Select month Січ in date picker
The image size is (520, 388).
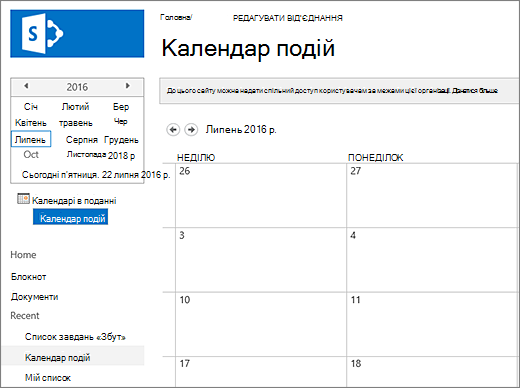31,107
